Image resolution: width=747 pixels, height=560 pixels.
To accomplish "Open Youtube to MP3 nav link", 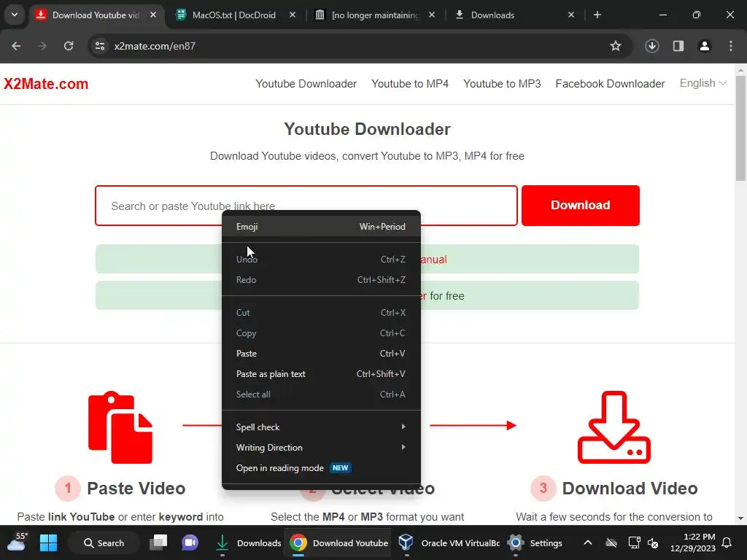I will [x=502, y=84].
